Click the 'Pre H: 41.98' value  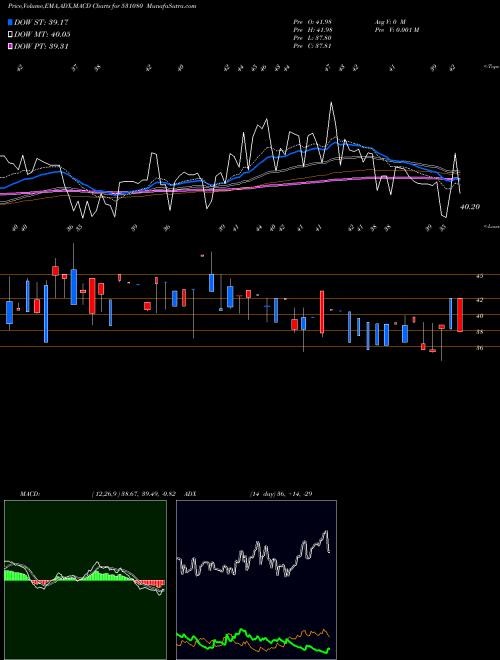click(x=314, y=30)
